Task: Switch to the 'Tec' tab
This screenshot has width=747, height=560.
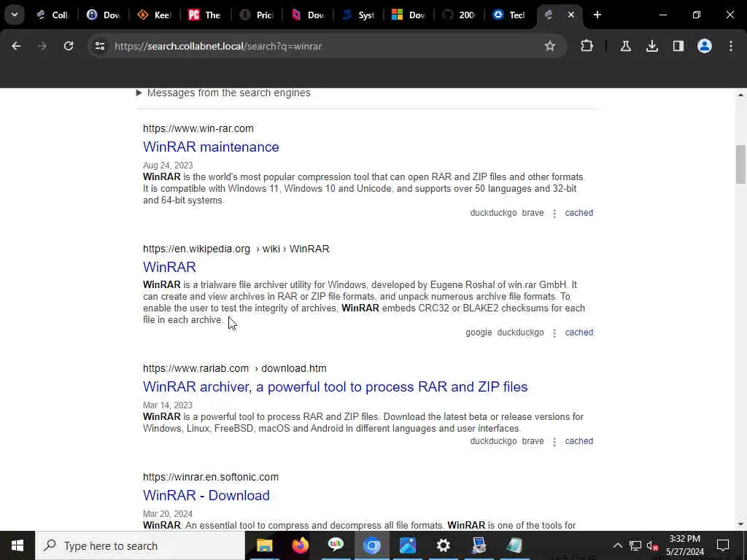Action: click(x=509, y=15)
